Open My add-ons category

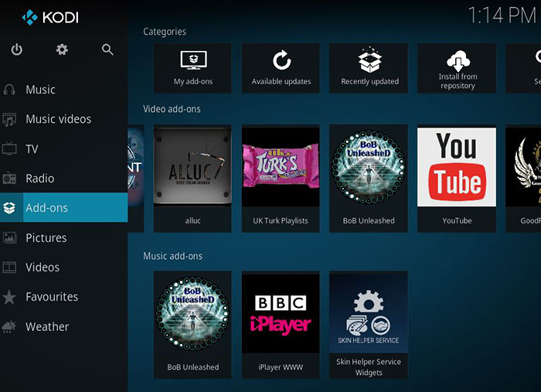pyautogui.click(x=193, y=68)
